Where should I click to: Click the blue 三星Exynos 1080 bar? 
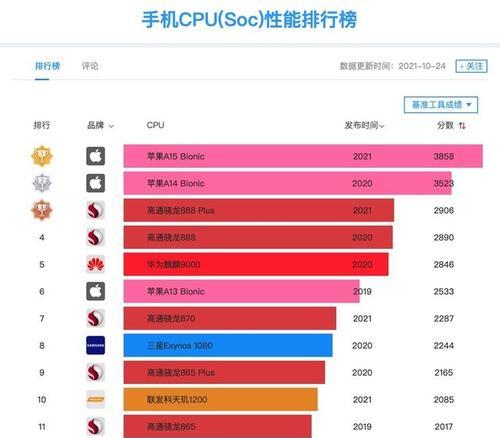[x=228, y=345]
